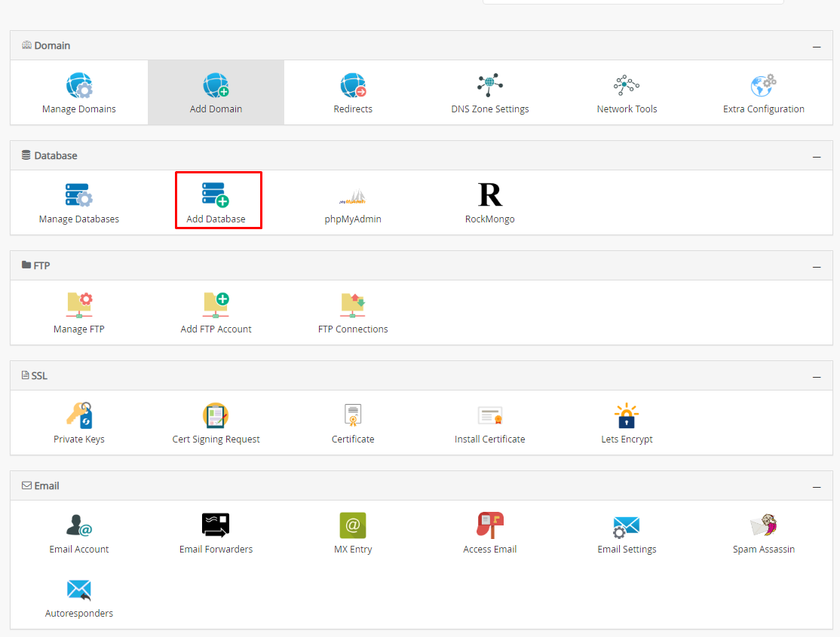Click the Email Forwarders label

[216, 549]
